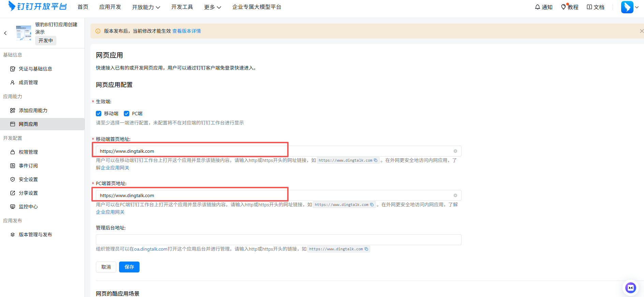Click the 分享设置 share icon
This screenshot has width=644, height=297.
click(x=13, y=193)
